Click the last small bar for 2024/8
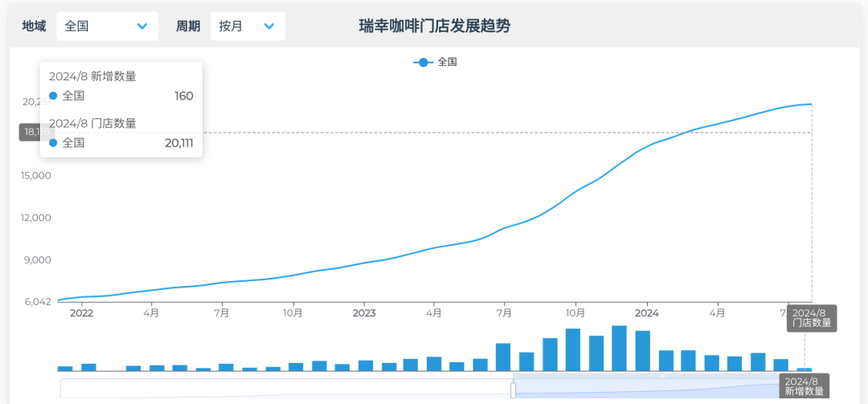This screenshot has height=404, width=868. pyautogui.click(x=805, y=369)
